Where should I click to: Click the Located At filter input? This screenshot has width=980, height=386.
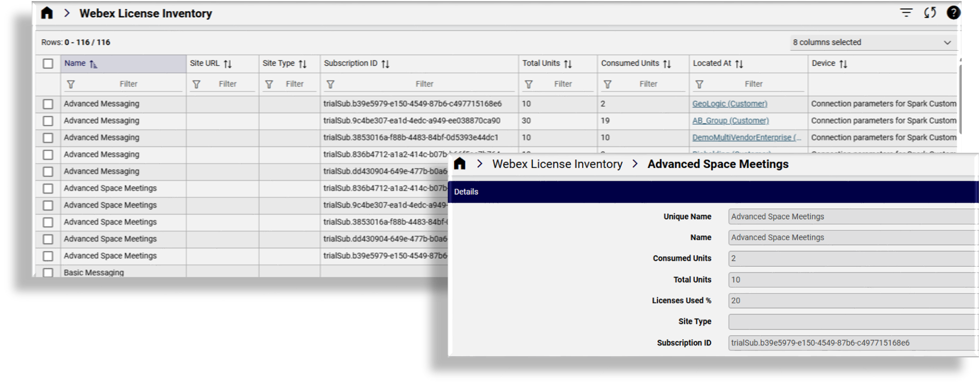[x=754, y=84]
